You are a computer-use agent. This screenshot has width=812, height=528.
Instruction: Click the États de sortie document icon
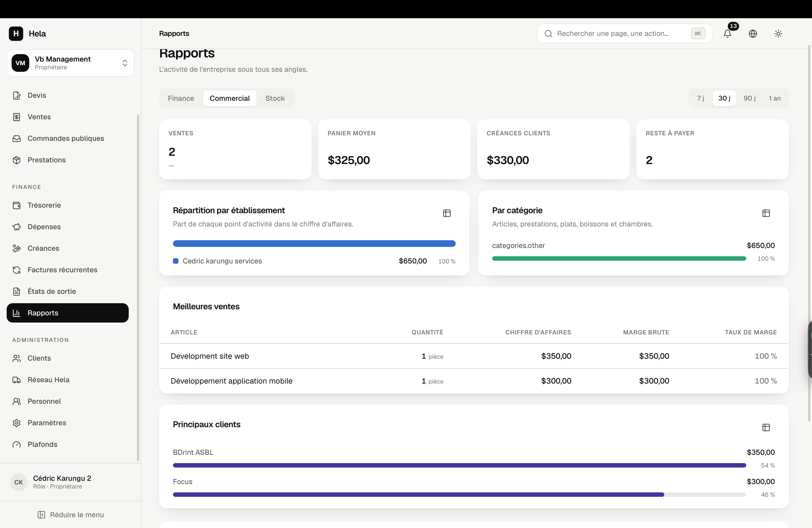tap(17, 291)
